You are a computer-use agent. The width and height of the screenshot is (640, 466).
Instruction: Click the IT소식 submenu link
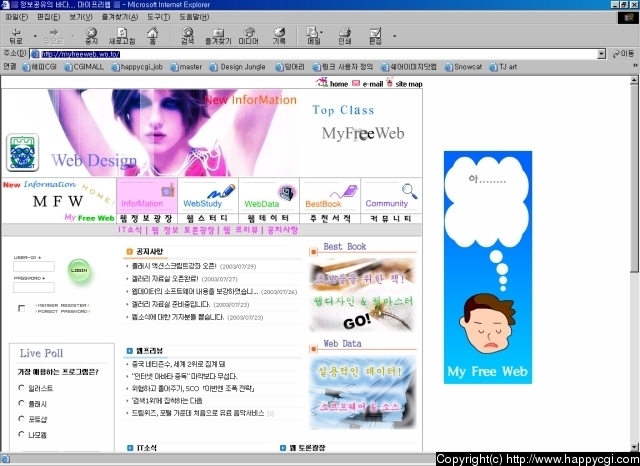[x=130, y=230]
